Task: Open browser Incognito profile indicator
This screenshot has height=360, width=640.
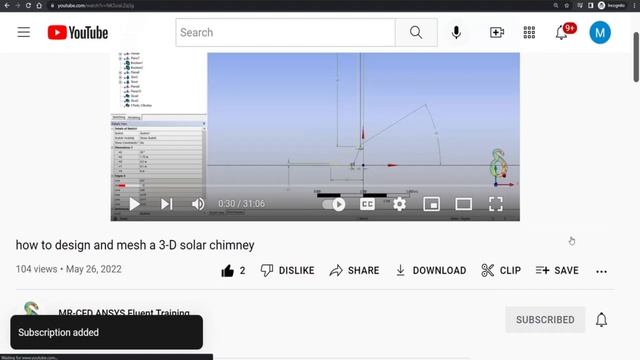Action: pyautogui.click(x=611, y=5)
